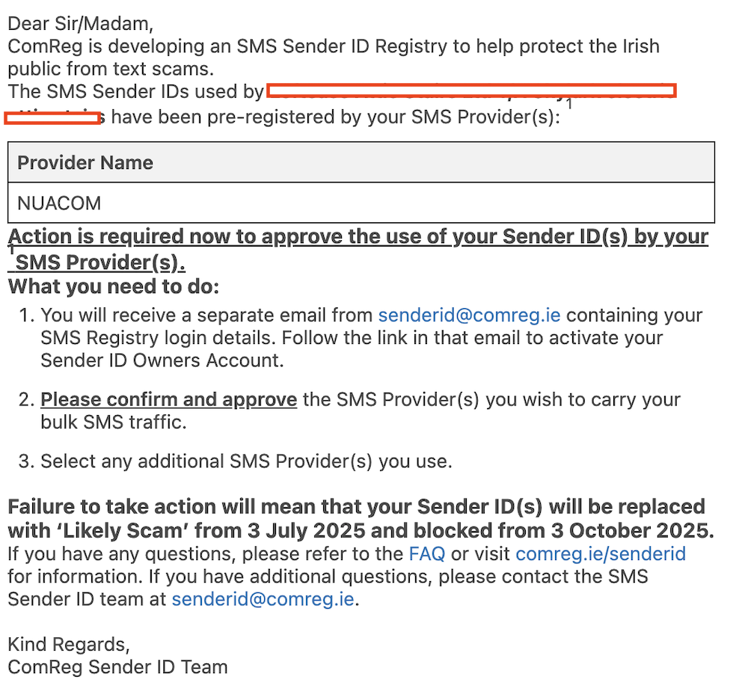Click the 'Please confirm and approve' underlined text

tap(168, 399)
